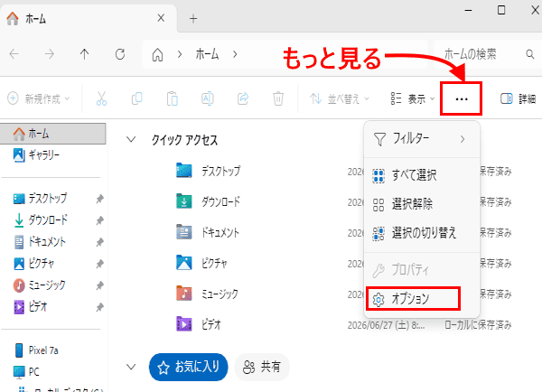
Task: Select Pixel 7a in the navigation pane
Action: pyautogui.click(x=36, y=350)
